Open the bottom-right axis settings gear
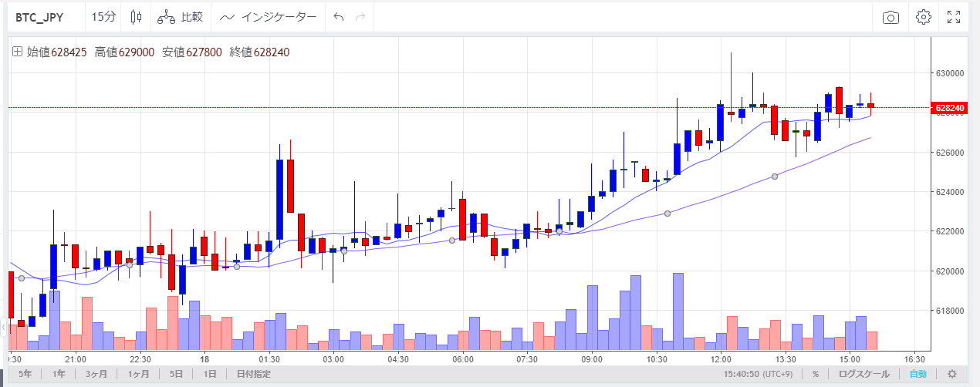 (951, 374)
